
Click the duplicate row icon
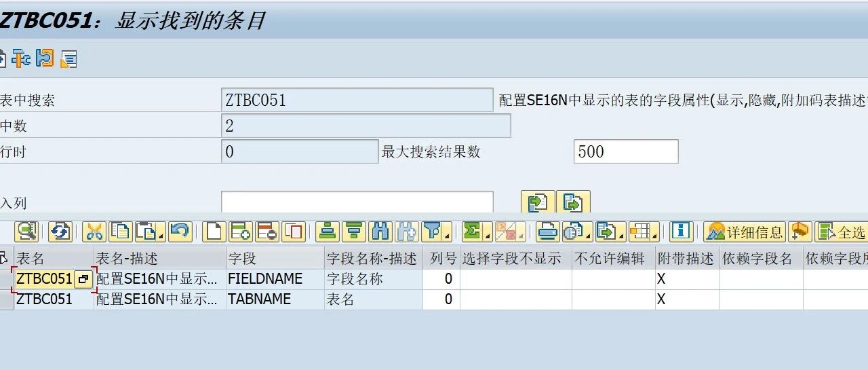(294, 232)
